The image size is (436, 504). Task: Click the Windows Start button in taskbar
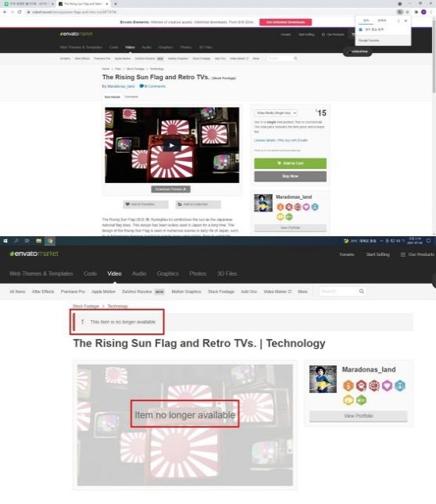tap(6, 241)
